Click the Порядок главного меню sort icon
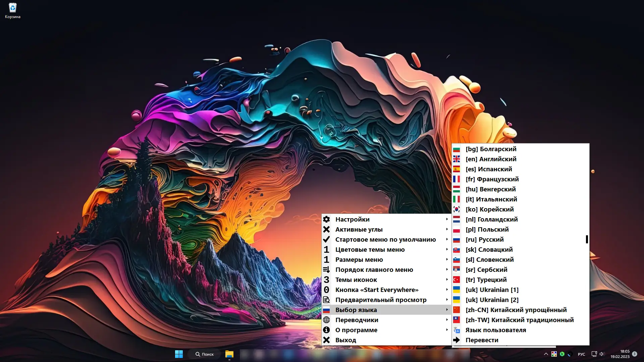The image size is (644, 362). [326, 269]
